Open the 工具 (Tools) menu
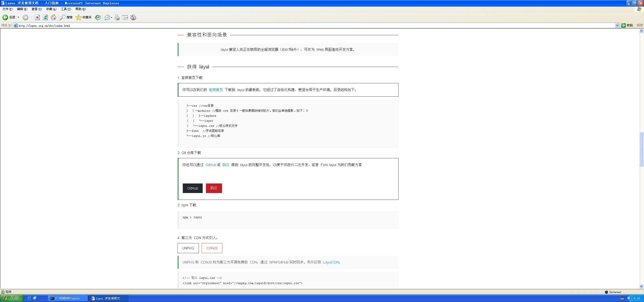Image resolution: width=644 pixels, height=302 pixels. (66, 9)
